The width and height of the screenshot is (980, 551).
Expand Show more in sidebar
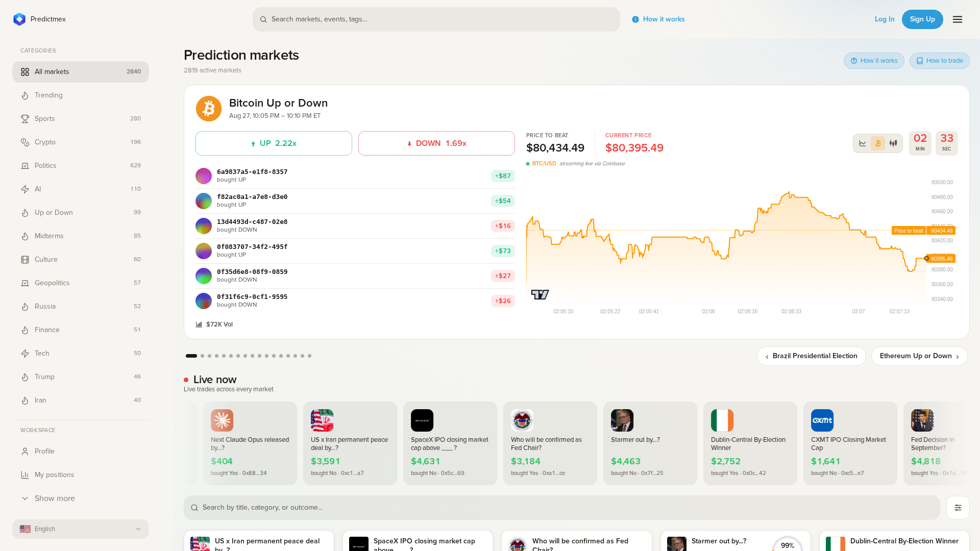[81, 498]
